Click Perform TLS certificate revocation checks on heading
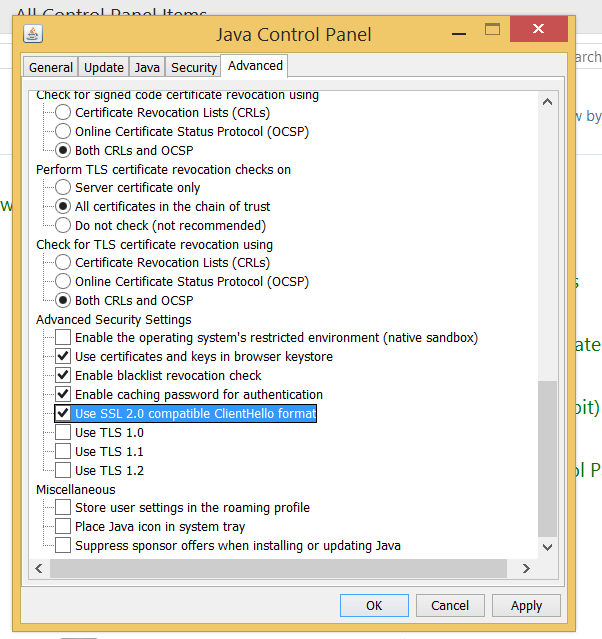This screenshot has height=639, width=602. click(163, 170)
